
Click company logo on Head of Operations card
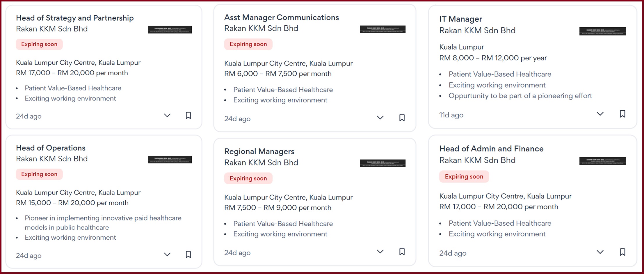click(x=170, y=160)
